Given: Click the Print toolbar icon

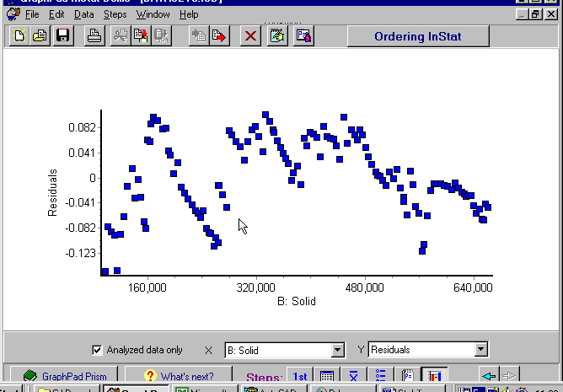Looking at the screenshot, I should point(95,35).
